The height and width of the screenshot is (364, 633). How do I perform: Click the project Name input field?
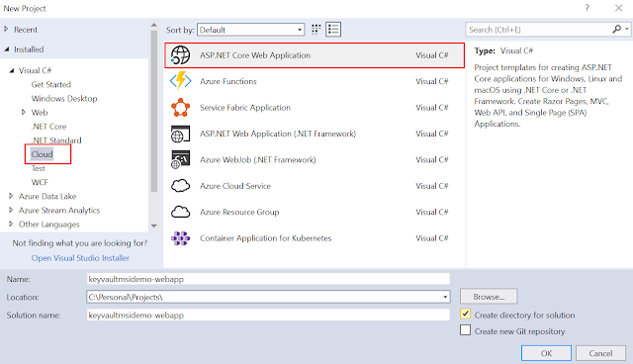(268, 279)
